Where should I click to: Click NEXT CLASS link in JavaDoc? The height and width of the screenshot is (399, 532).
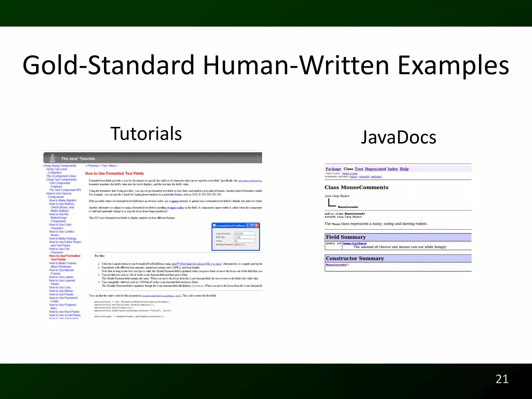(350, 174)
